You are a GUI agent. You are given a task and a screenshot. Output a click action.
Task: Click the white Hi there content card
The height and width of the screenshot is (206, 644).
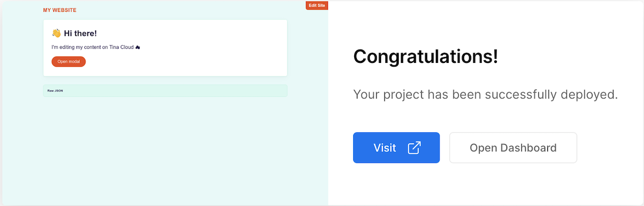click(x=165, y=48)
